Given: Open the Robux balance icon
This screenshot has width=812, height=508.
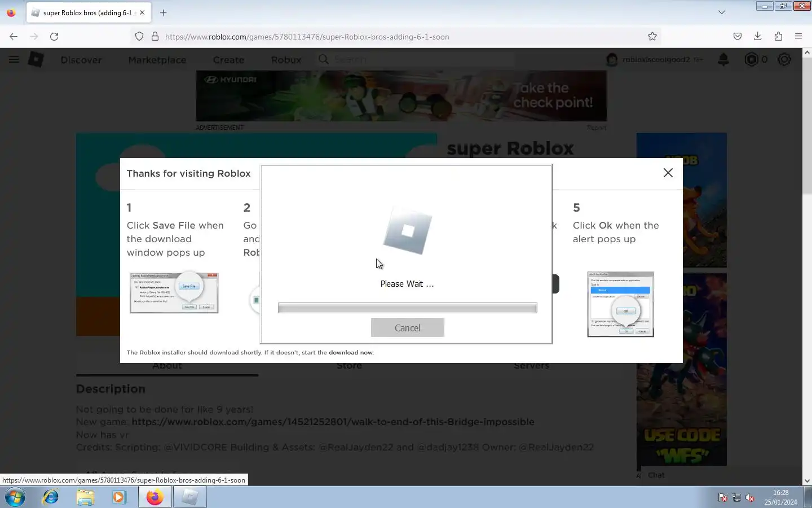Looking at the screenshot, I should [x=751, y=59].
